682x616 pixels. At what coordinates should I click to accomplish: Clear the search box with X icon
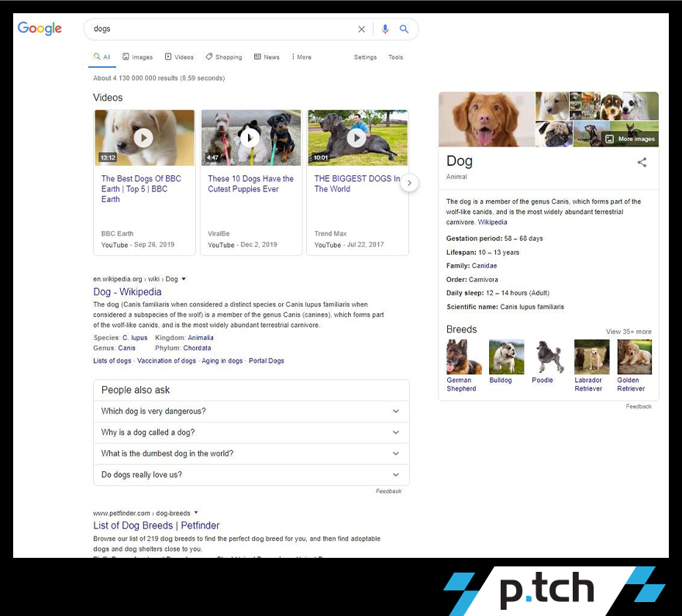361,29
